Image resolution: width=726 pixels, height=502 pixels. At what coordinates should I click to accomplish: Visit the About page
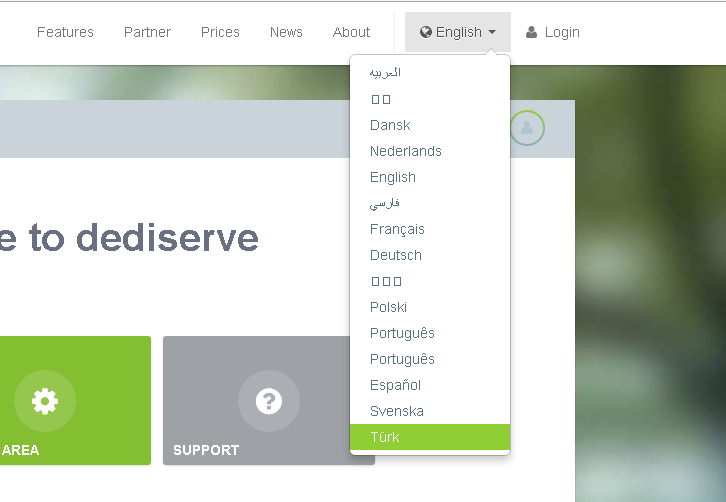coord(351,32)
